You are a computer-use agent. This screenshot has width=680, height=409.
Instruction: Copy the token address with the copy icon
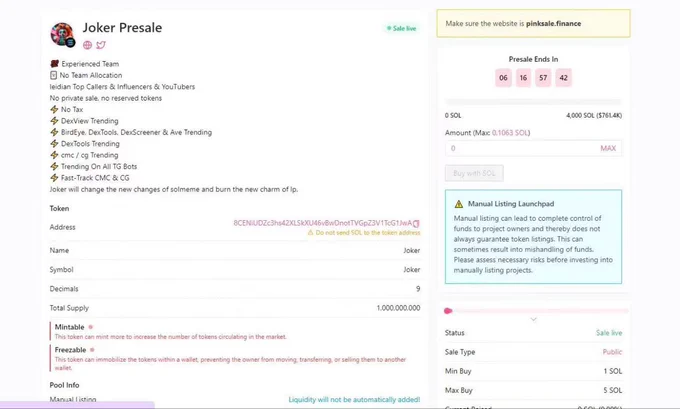click(416, 223)
